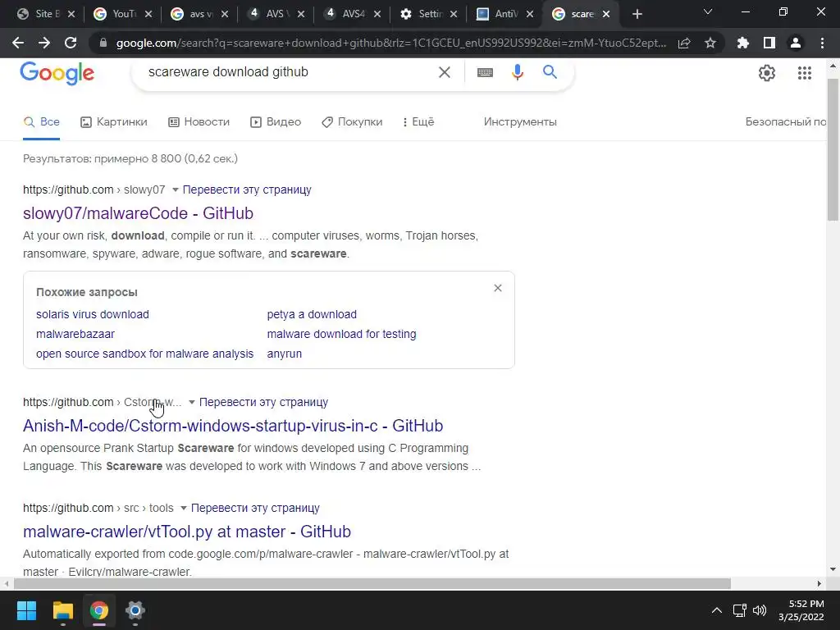Search for anyrun suggestion
The width and height of the screenshot is (840, 630).
click(284, 354)
